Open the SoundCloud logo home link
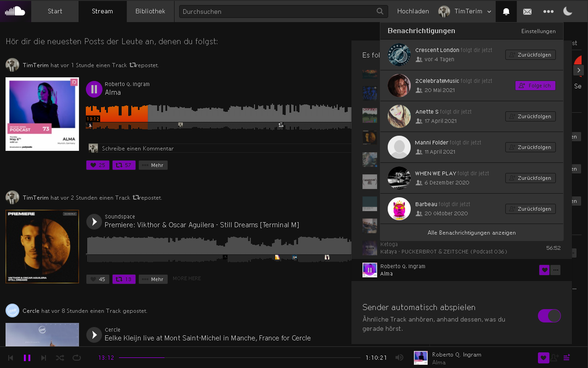 [16, 11]
